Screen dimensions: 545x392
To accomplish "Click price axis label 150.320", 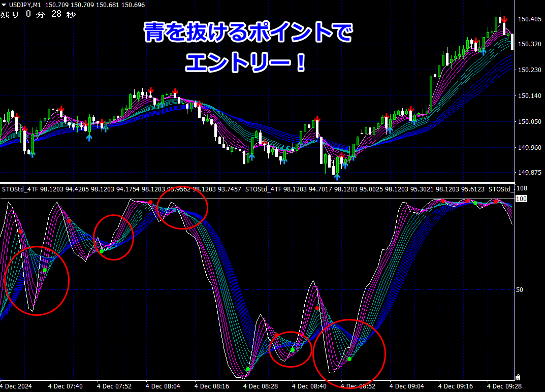I will 529,44.
